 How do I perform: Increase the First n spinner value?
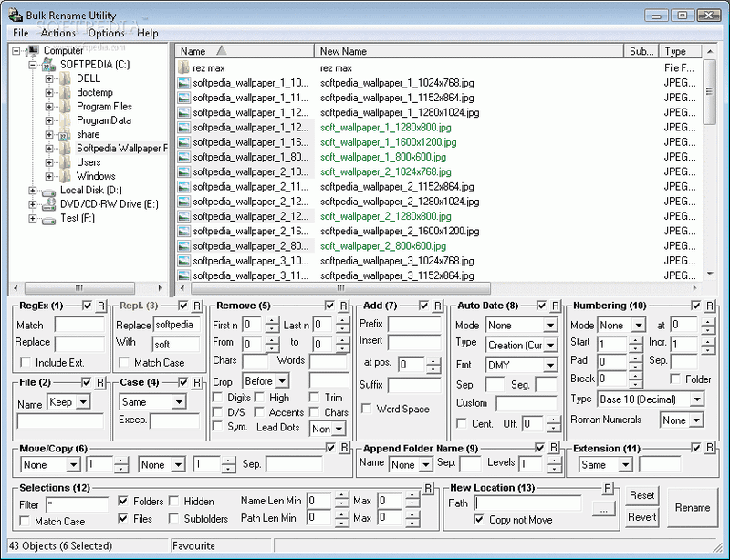coord(272,321)
